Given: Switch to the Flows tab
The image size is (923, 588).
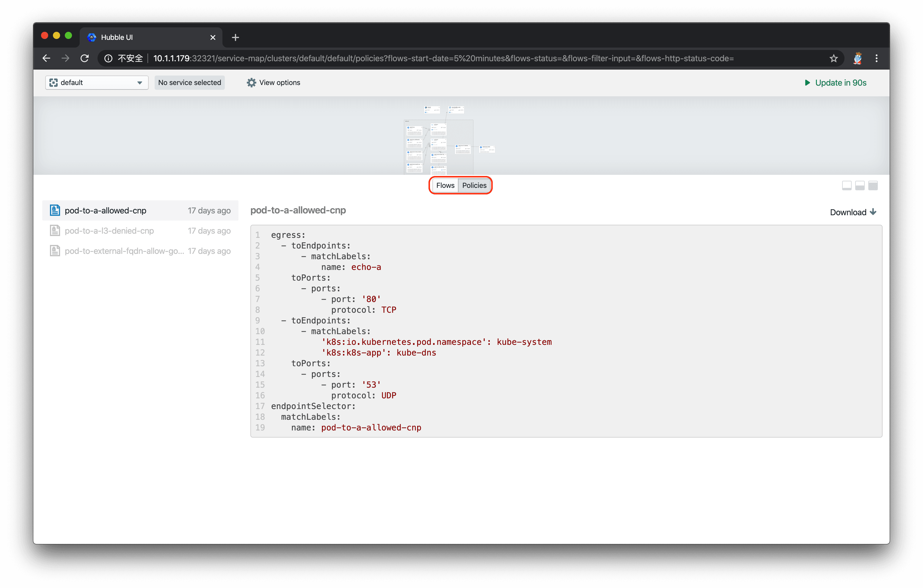Looking at the screenshot, I should [445, 185].
